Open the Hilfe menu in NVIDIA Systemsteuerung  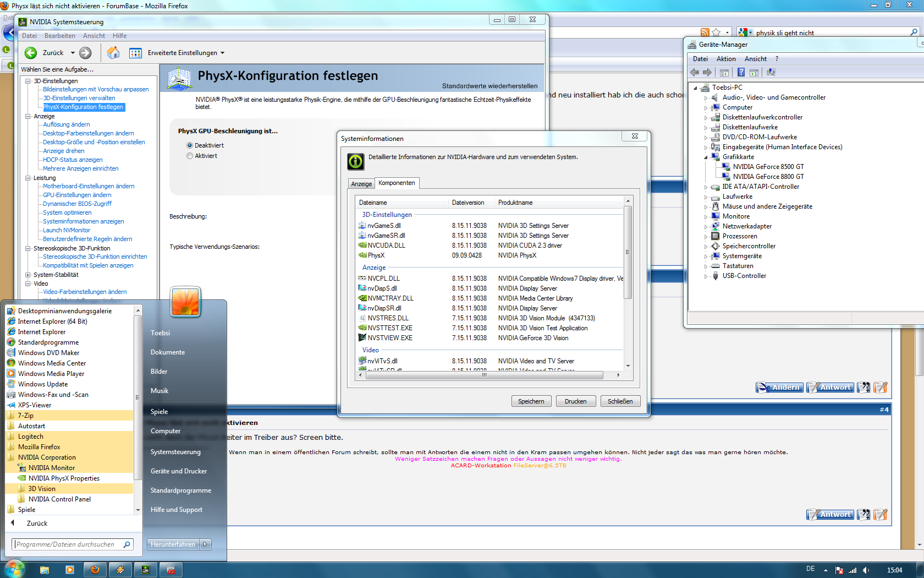[120, 36]
